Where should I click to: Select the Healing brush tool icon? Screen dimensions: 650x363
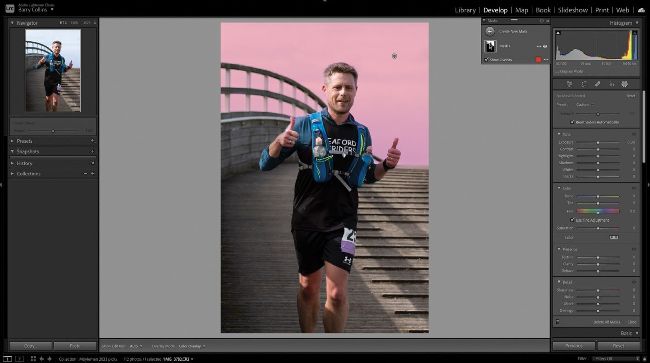597,84
